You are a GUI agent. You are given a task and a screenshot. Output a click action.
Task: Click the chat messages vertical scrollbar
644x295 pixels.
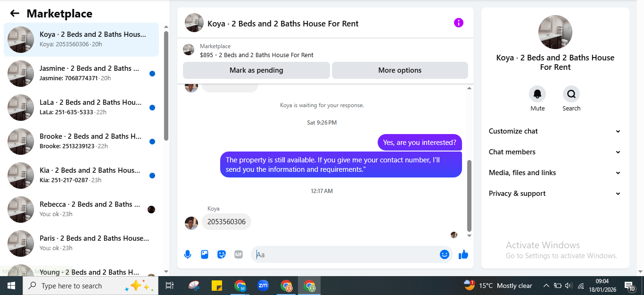coord(469,196)
